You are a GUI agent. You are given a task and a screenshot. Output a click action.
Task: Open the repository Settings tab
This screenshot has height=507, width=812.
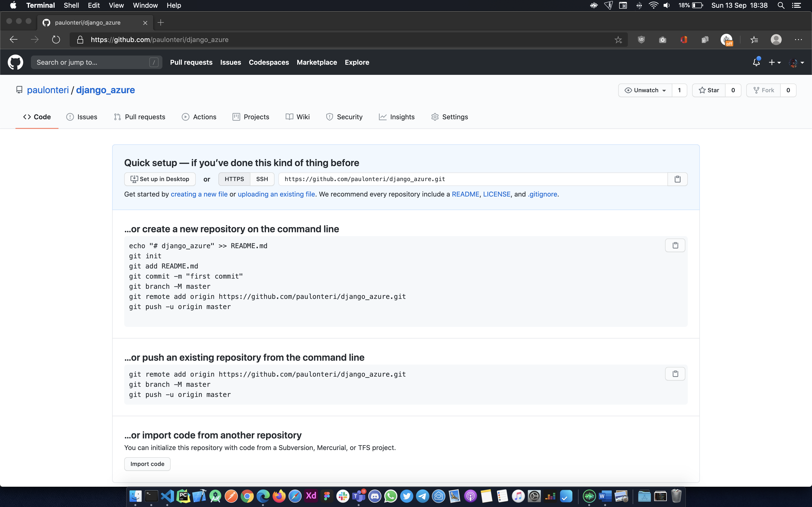coord(449,117)
